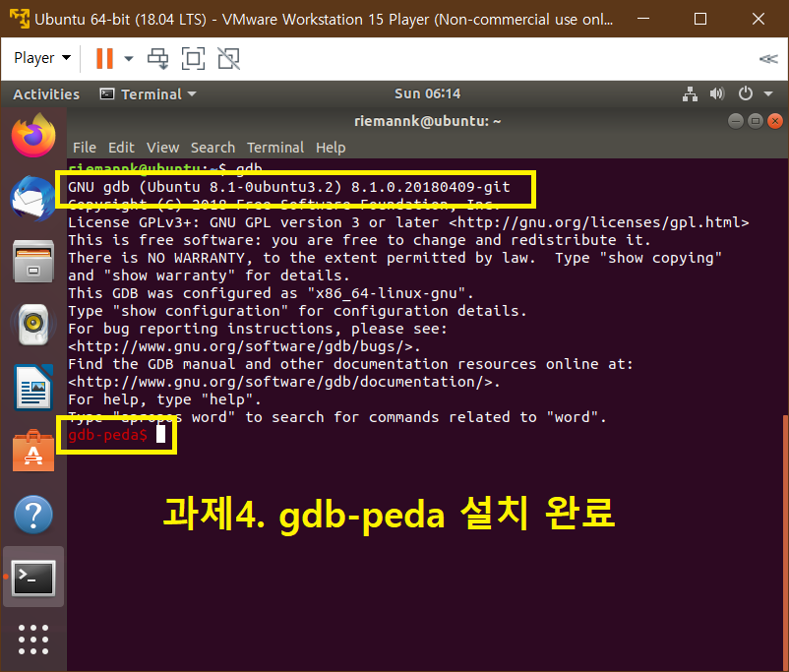Open the File menu in Terminal

click(x=84, y=148)
